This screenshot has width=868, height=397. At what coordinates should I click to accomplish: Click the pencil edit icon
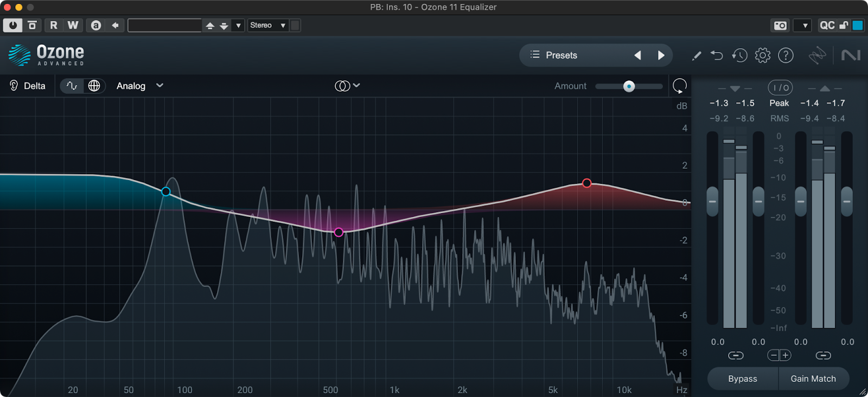click(x=697, y=55)
